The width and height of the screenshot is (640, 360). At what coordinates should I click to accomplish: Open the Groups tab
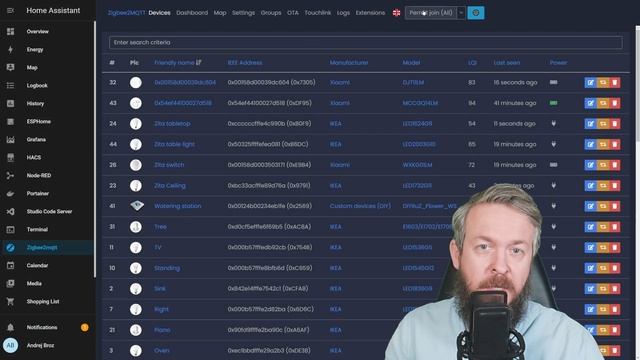(271, 13)
